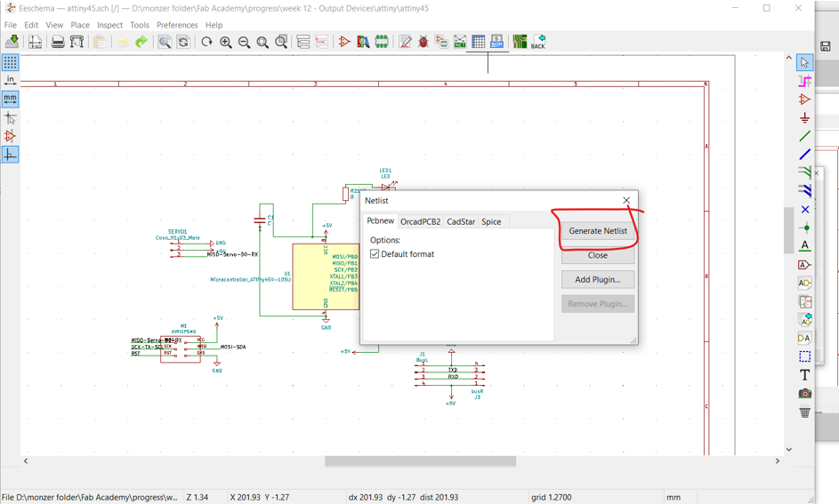Run the electrical rules check bug icon

(x=424, y=42)
